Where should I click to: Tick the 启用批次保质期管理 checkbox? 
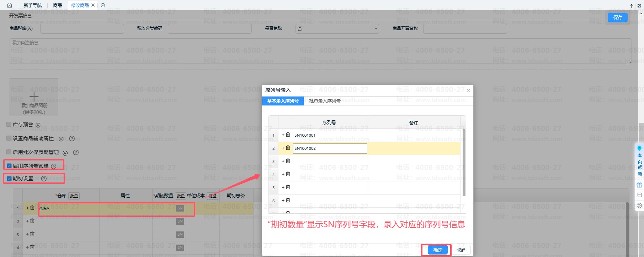pos(9,152)
